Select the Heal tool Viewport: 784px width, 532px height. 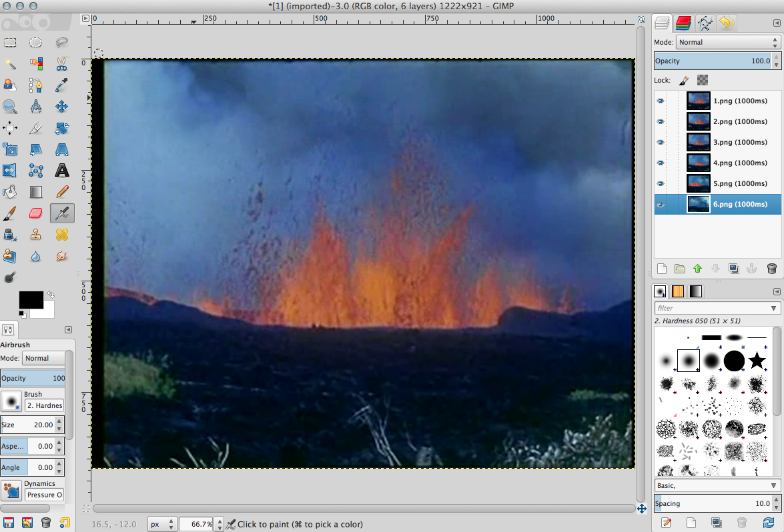[61, 235]
